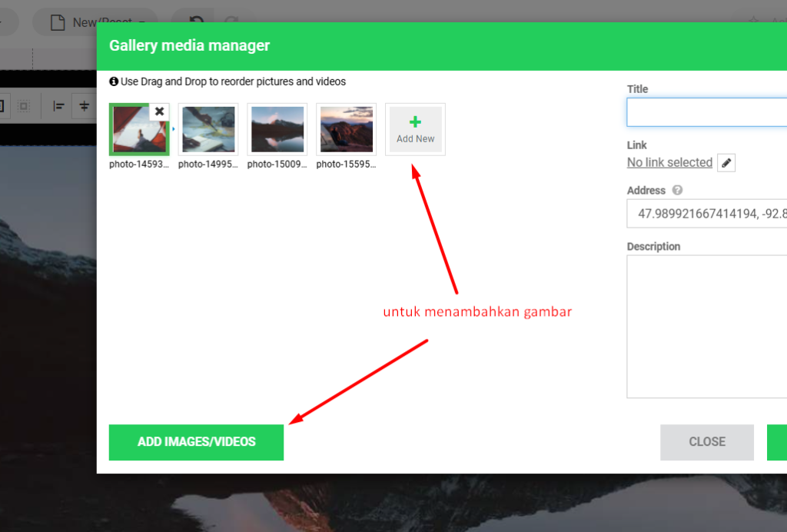Select the photo-15009 mountain lake thumbnail

(x=277, y=129)
